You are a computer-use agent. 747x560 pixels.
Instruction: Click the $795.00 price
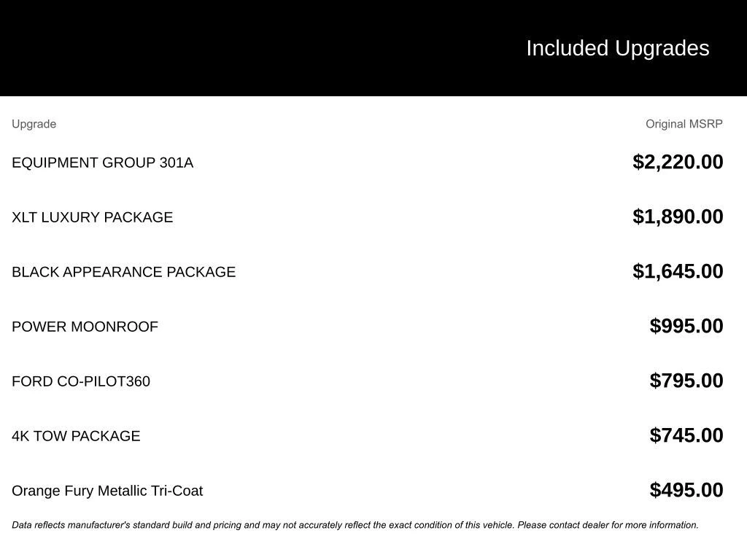[x=686, y=381]
